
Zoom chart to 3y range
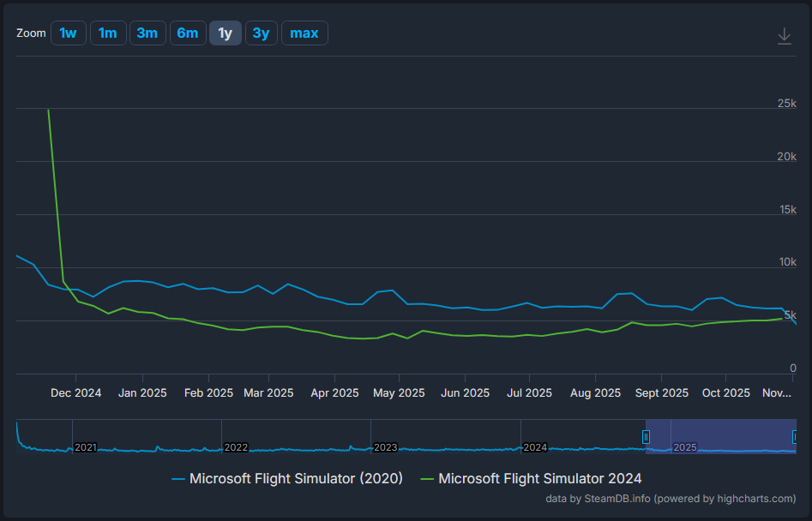[262, 33]
